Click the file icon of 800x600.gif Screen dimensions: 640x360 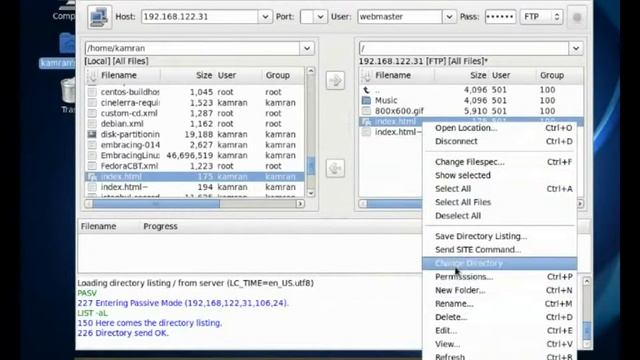366,111
